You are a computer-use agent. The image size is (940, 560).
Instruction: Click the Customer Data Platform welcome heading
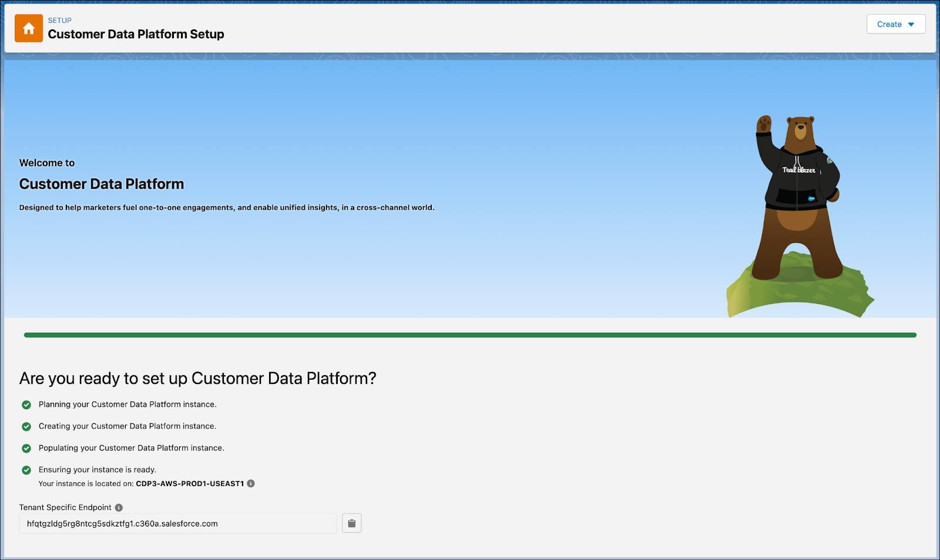(x=101, y=184)
